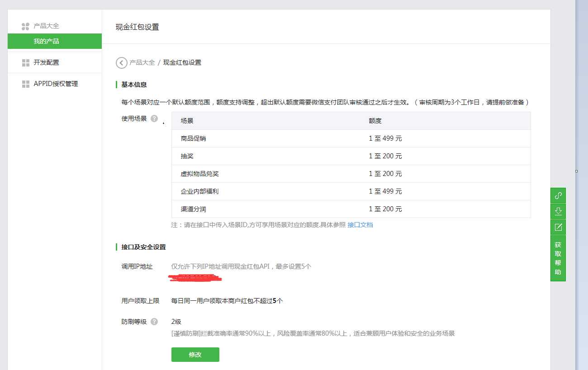Click the 使用场景 label
The width and height of the screenshot is (588, 370).
(x=134, y=119)
